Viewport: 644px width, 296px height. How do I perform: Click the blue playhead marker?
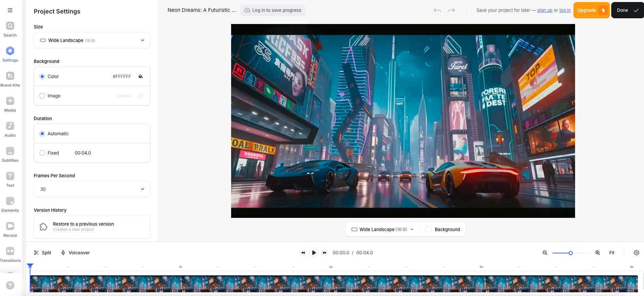click(30, 266)
